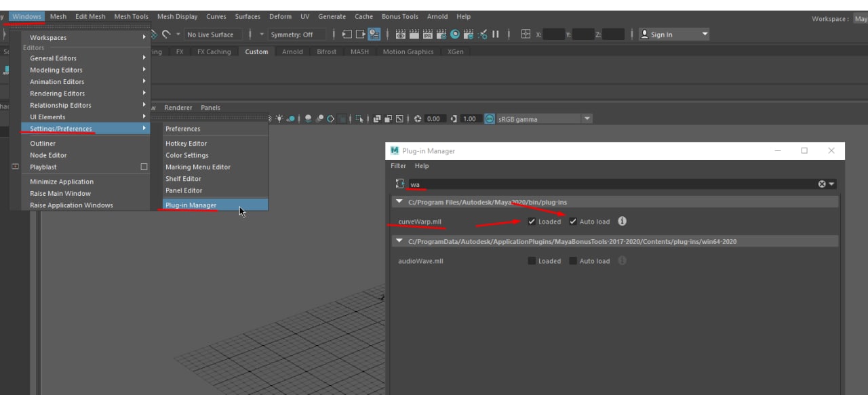Open the Symmetry: Off dropdown
Image resolution: width=868 pixels, height=395 pixels.
[263, 35]
